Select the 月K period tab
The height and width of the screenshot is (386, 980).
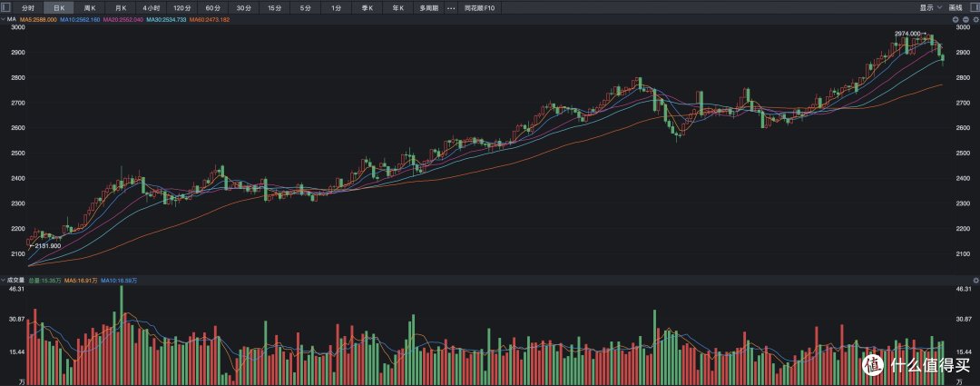pyautogui.click(x=120, y=8)
